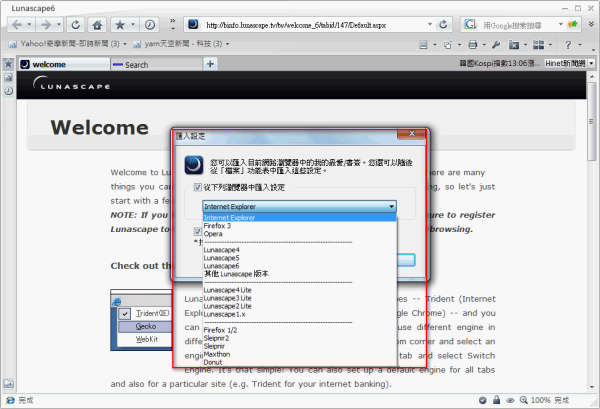The width and height of the screenshot is (600, 409).
Task: Open RSS feeds icon in left sidebar
Action: click(x=8, y=78)
